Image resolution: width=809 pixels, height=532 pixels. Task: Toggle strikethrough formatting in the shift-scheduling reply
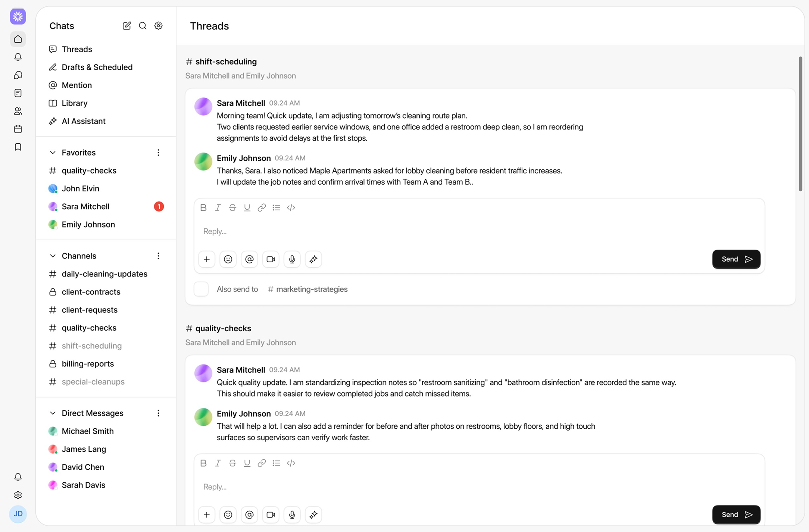click(x=232, y=207)
